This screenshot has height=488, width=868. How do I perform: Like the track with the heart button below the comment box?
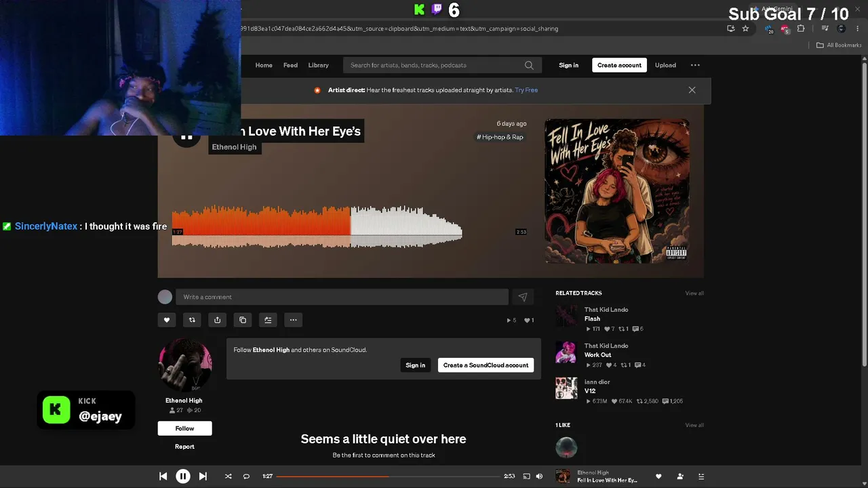point(167,320)
